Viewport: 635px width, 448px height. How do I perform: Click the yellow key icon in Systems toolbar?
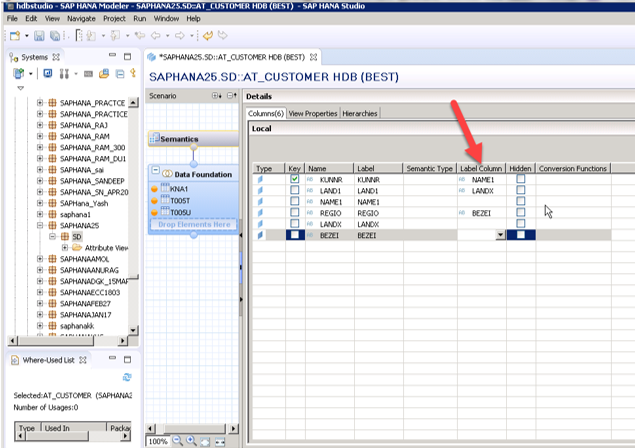133,73
